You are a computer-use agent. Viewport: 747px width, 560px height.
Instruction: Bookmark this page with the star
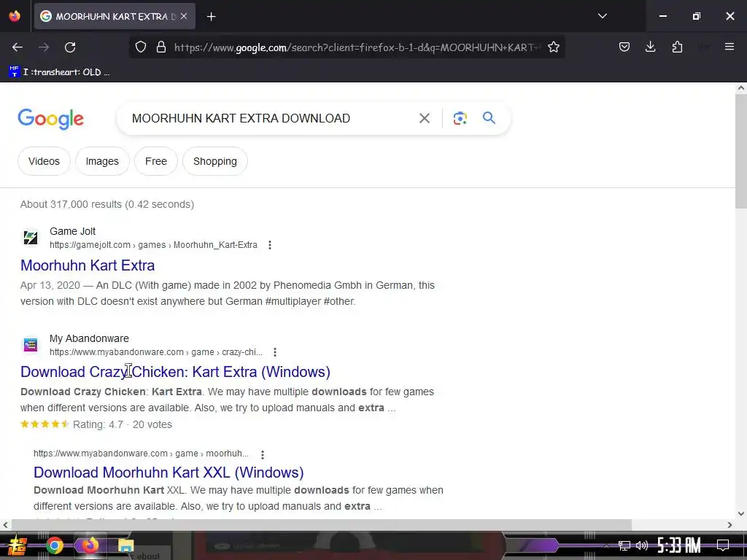pos(553,47)
